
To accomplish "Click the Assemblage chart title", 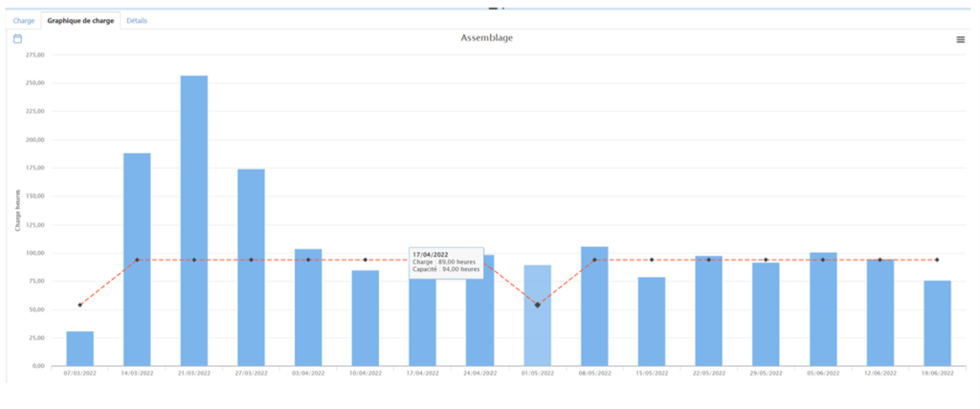I will (x=486, y=39).
